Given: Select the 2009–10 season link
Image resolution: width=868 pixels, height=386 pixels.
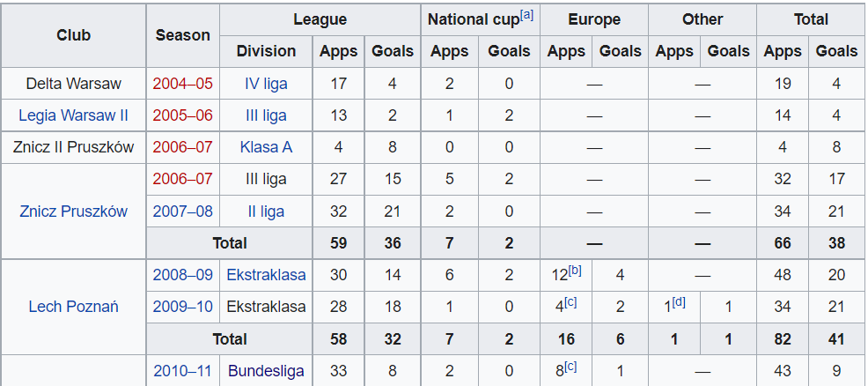Looking at the screenshot, I should coord(182,307).
